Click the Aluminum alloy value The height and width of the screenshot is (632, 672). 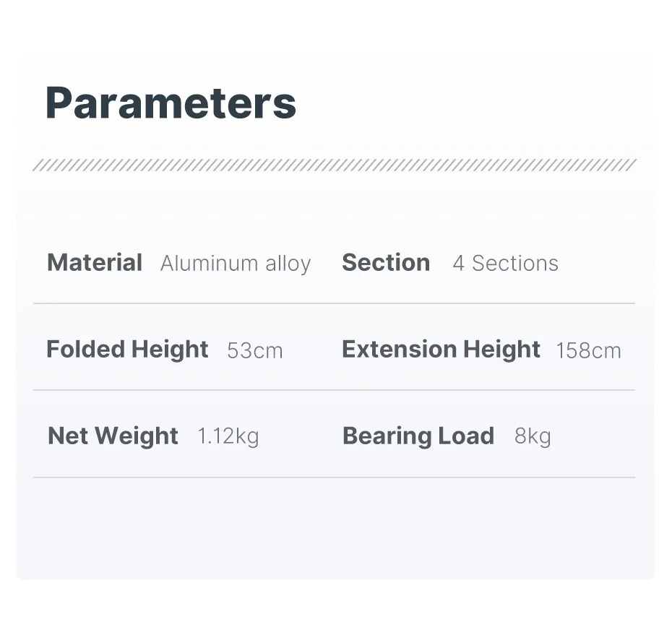click(236, 264)
